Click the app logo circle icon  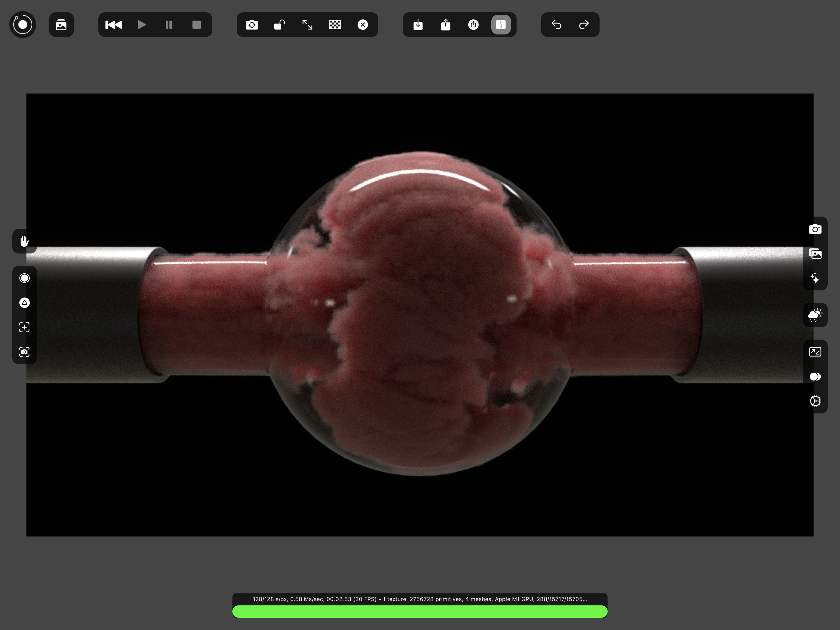pyautogui.click(x=23, y=25)
